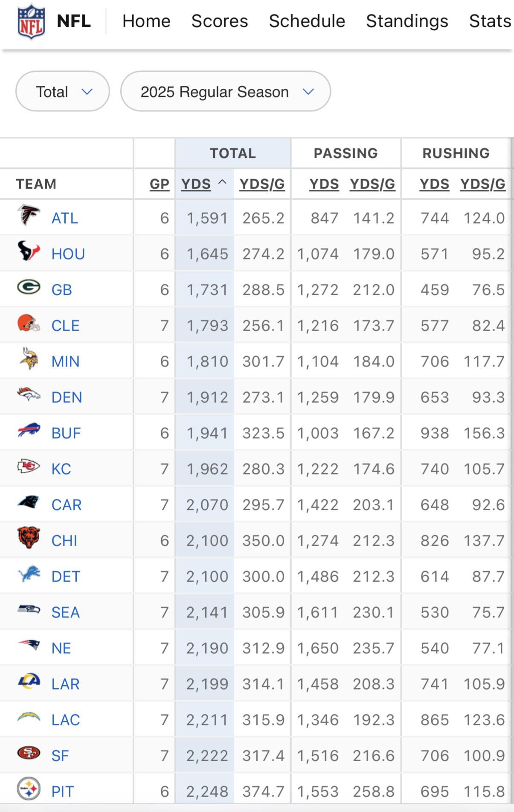Click the Atlanta Falcons team logo
Image resolution: width=514 pixels, height=812 pixels.
point(29,215)
